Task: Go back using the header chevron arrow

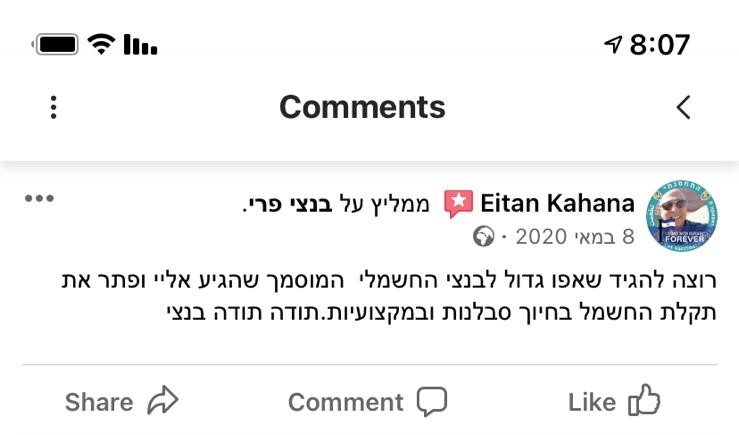Action: (684, 108)
